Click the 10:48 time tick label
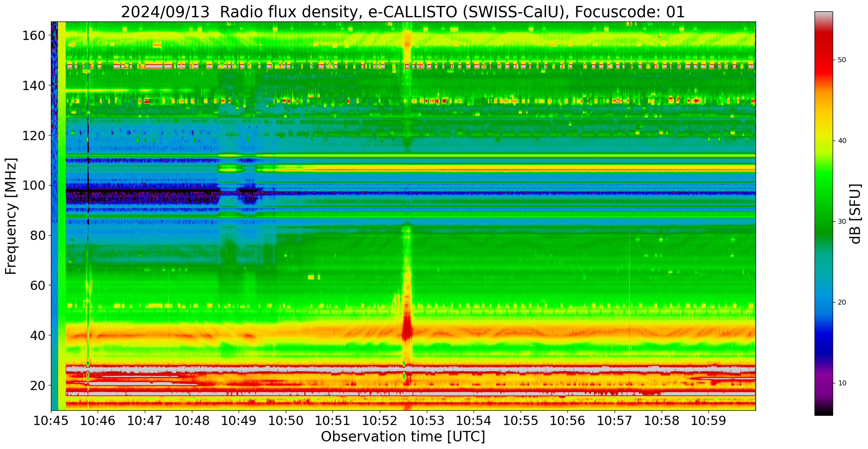Image resolution: width=868 pixels, height=449 pixels. (x=192, y=421)
